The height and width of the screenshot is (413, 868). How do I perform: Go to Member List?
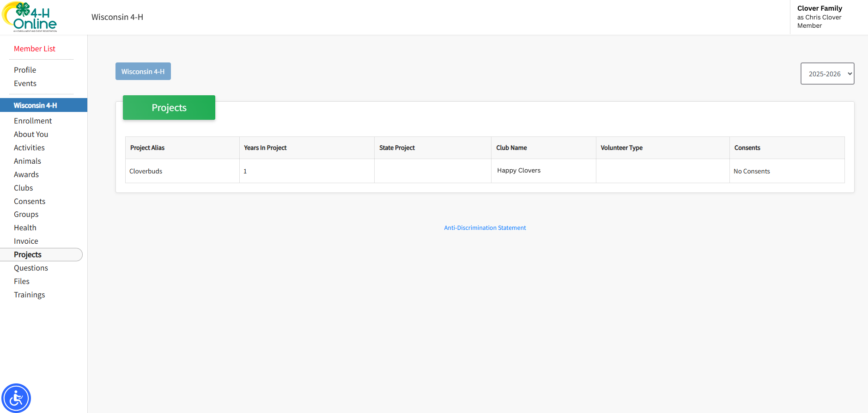point(35,49)
